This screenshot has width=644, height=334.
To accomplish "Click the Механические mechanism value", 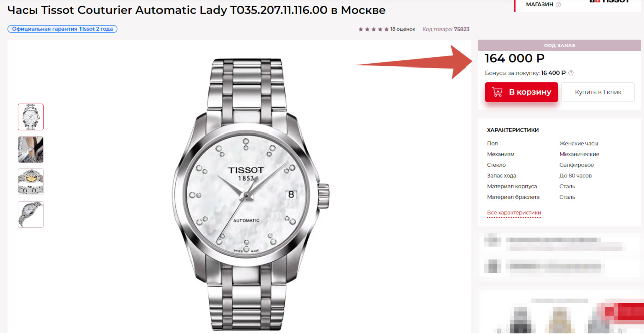I will click(x=579, y=154).
